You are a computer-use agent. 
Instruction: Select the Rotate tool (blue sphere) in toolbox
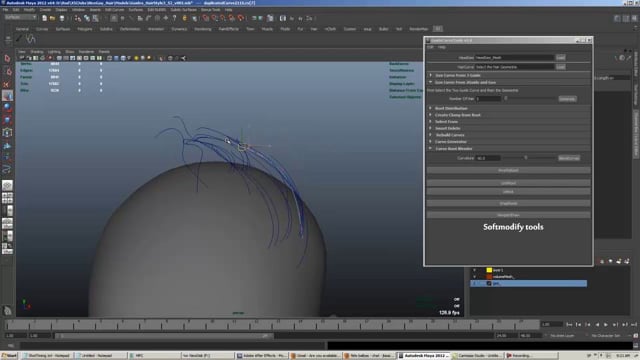pos(7,108)
